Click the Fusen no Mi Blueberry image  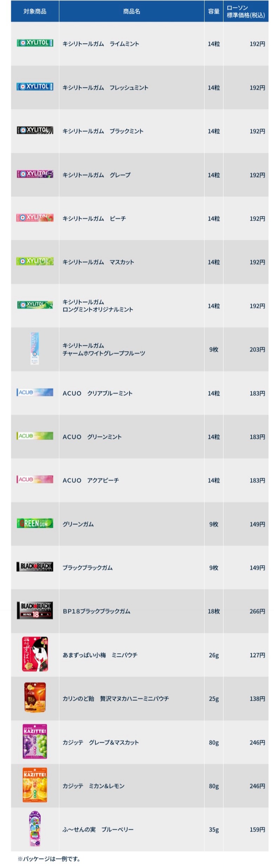(35, 828)
